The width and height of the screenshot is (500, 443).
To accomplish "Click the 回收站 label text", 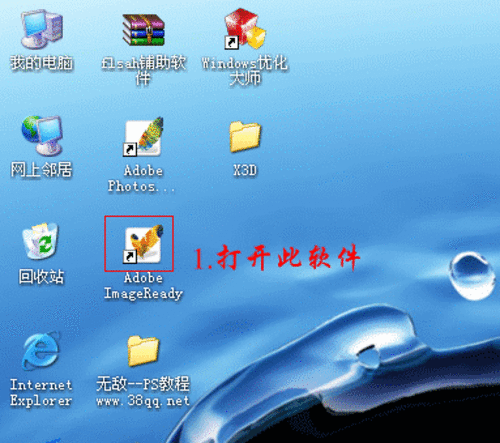I will 41,276.
